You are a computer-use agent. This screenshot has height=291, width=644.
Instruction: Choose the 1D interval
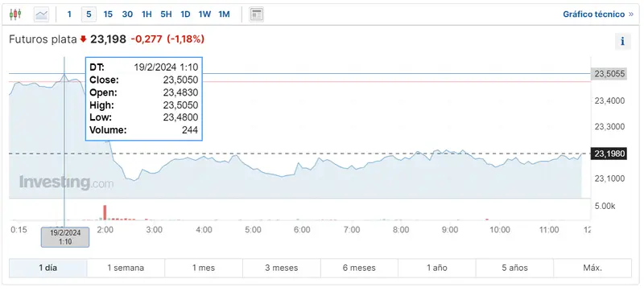point(185,14)
